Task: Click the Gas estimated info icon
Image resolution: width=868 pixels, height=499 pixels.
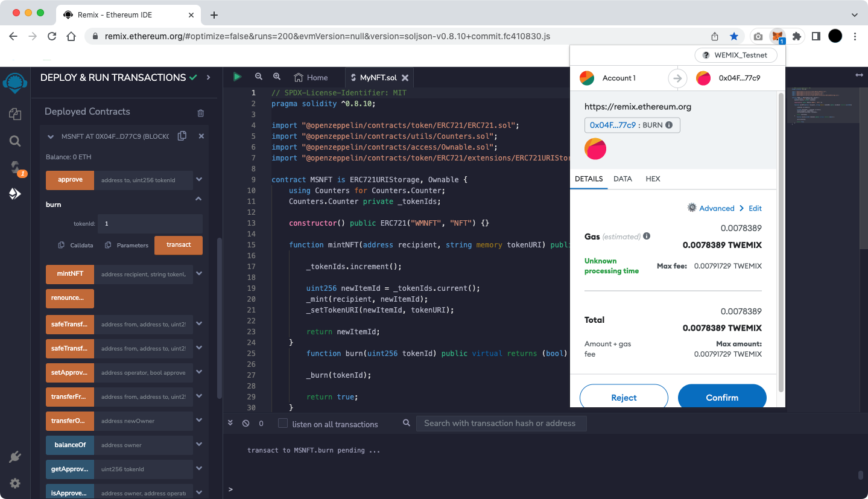Action: click(647, 237)
